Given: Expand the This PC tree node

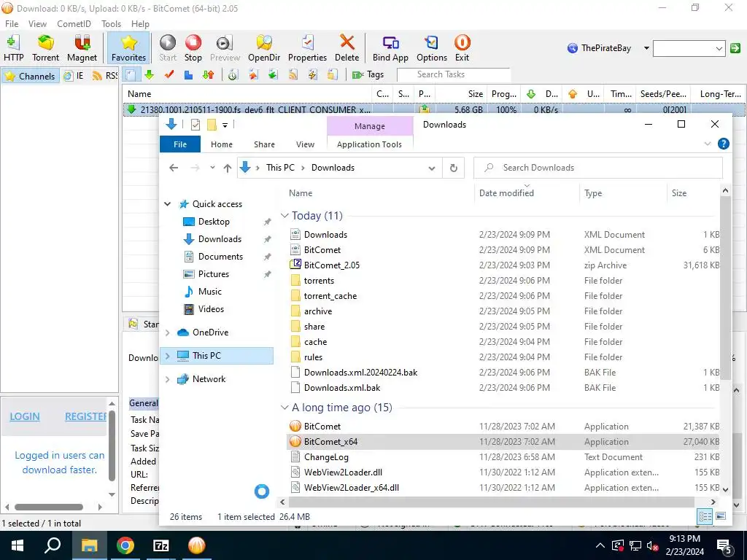Looking at the screenshot, I should [167, 356].
